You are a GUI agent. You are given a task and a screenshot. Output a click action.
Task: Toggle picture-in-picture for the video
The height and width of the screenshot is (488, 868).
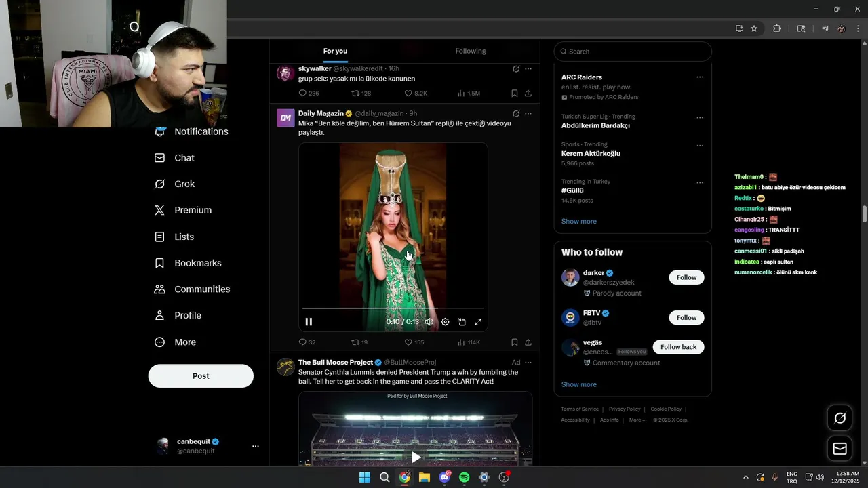462,322
